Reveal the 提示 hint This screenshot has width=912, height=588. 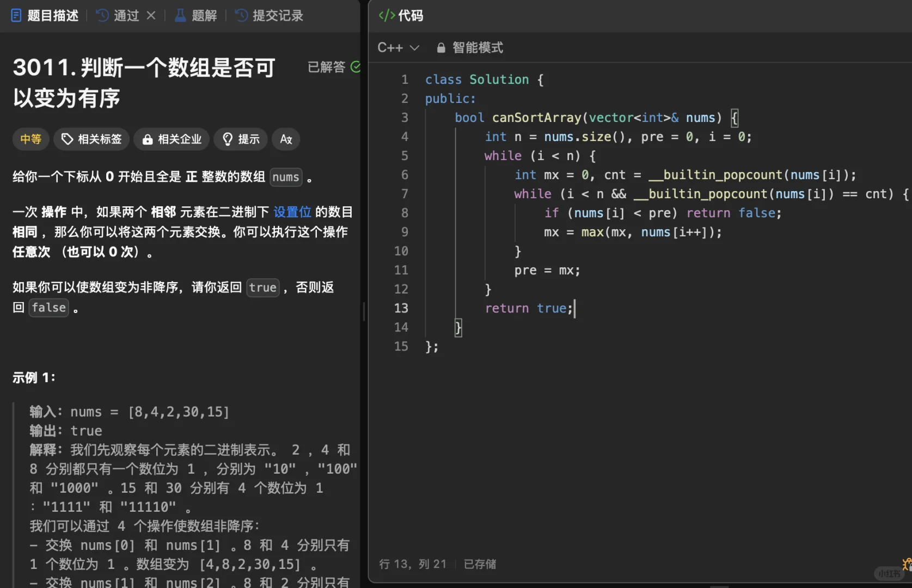coord(241,139)
